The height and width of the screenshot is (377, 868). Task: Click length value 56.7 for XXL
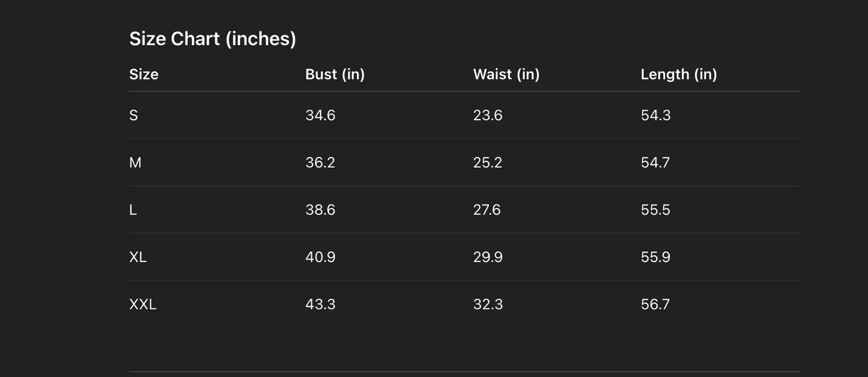click(655, 304)
